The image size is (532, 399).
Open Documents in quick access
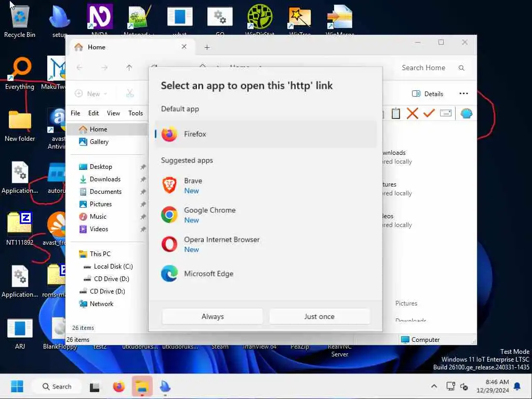point(107,192)
